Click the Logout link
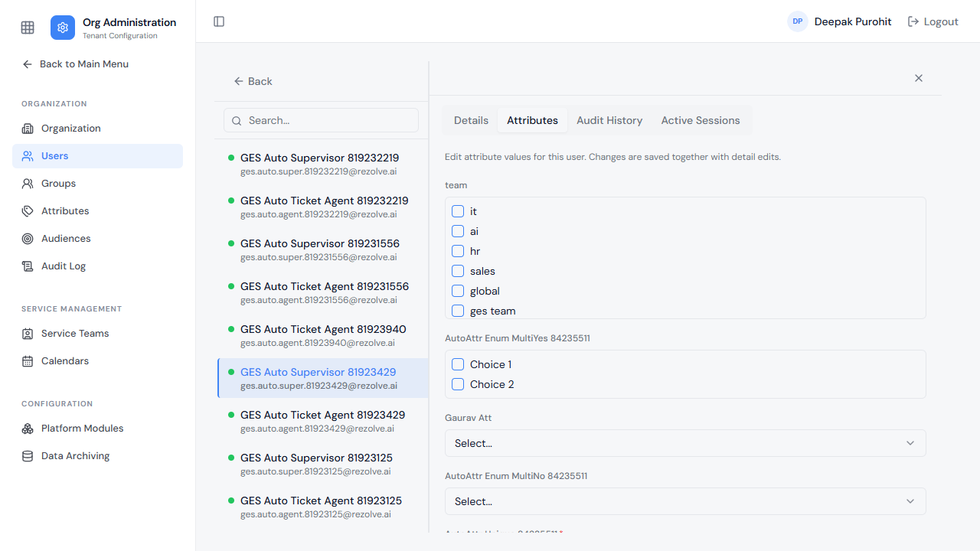Viewport: 980px width, 551px height. 933,21
